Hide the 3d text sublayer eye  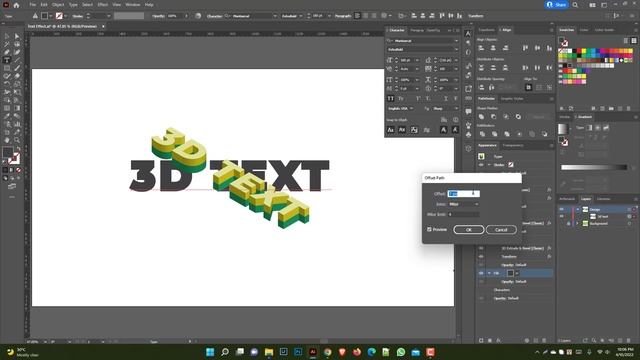[562, 216]
